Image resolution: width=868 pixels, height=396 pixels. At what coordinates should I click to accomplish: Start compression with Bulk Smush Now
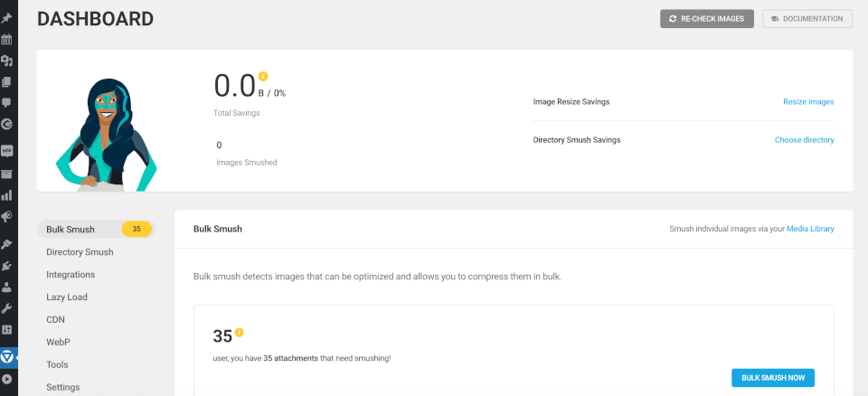[x=773, y=378]
